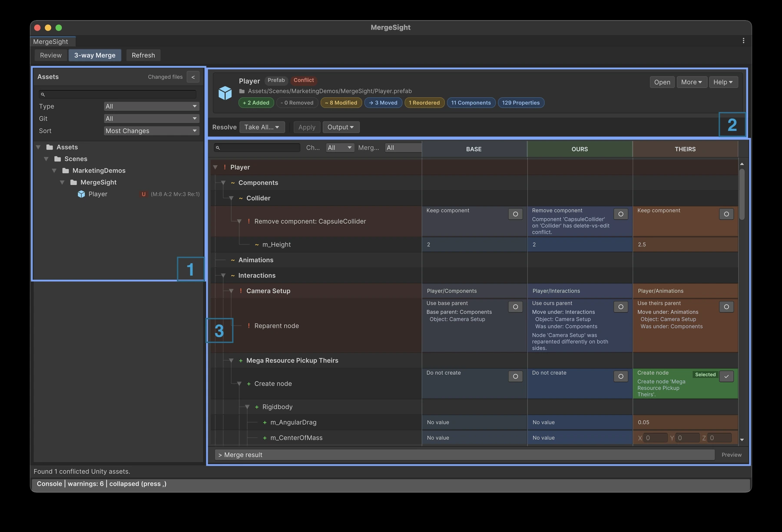Click the Open button
782x532 pixels.
[662, 82]
